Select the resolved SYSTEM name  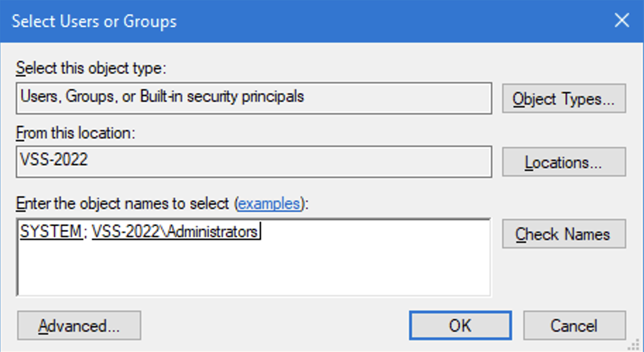pyautogui.click(x=51, y=231)
